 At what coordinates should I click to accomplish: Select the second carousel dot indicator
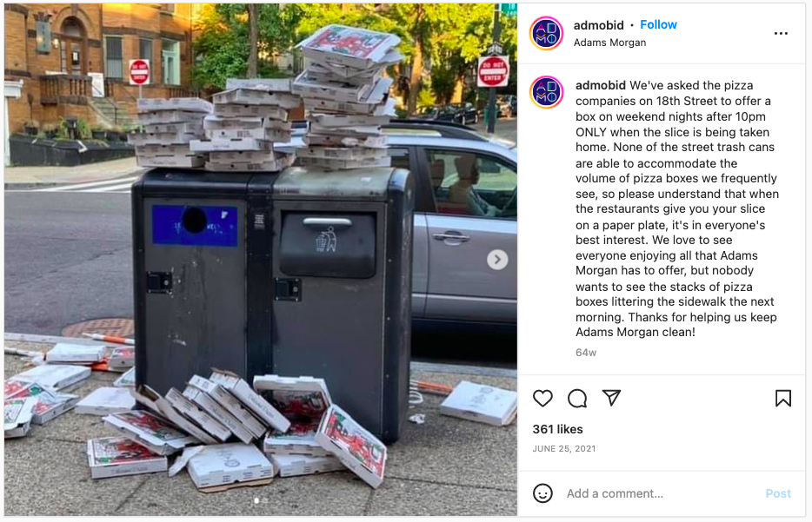click(264, 501)
